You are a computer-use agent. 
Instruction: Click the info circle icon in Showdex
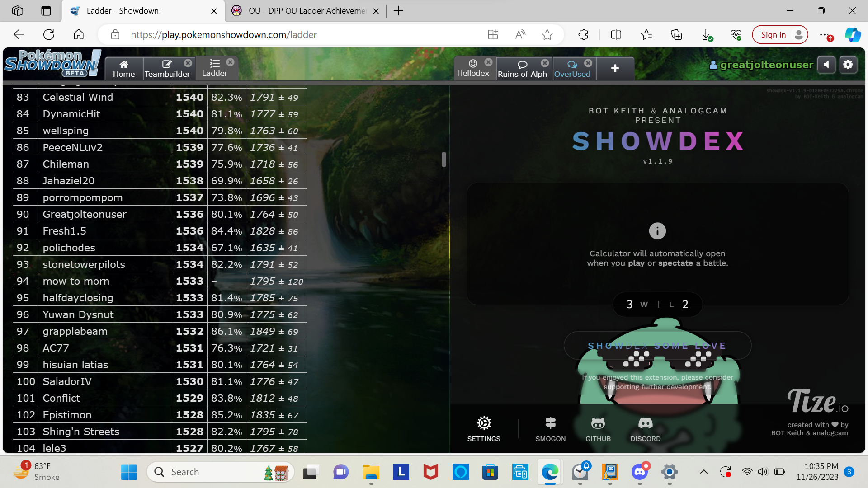pos(657,231)
